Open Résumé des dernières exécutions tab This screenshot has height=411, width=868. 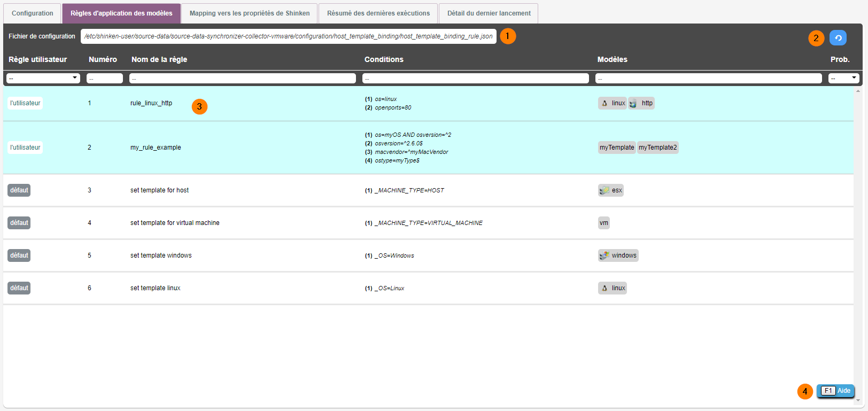378,13
